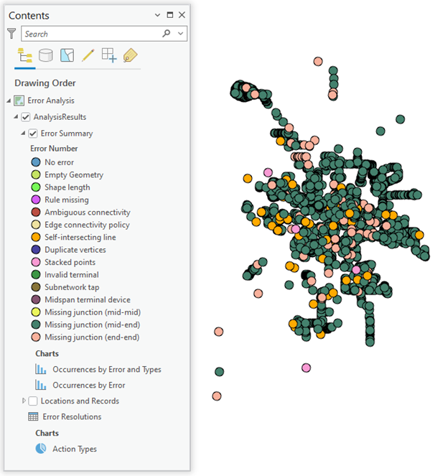
Task: Click the filter funnel icon
Action: coord(11,34)
